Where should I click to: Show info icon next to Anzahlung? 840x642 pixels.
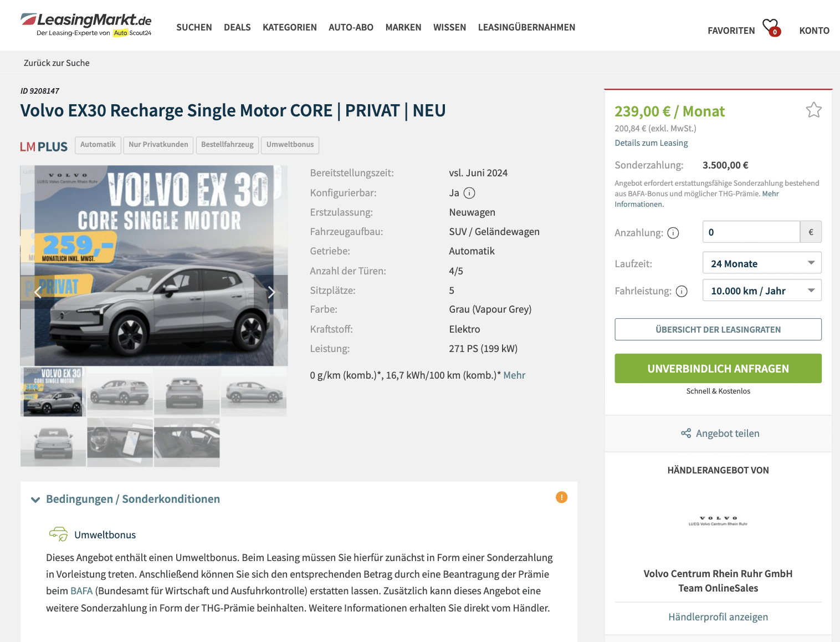click(673, 233)
